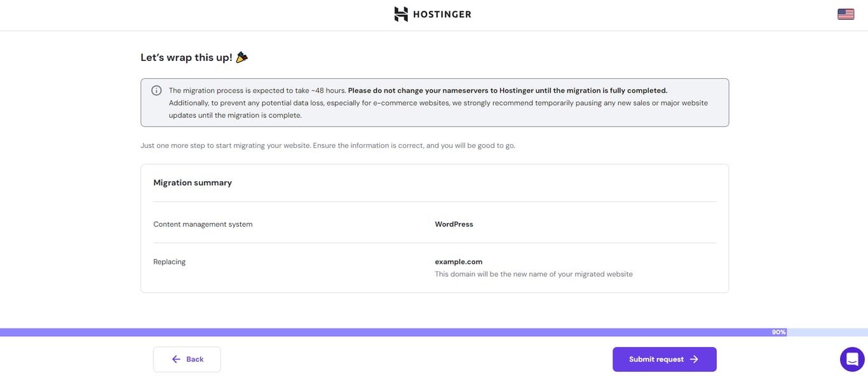The height and width of the screenshot is (380, 868).
Task: Open the chat widget for support
Action: coord(852,359)
